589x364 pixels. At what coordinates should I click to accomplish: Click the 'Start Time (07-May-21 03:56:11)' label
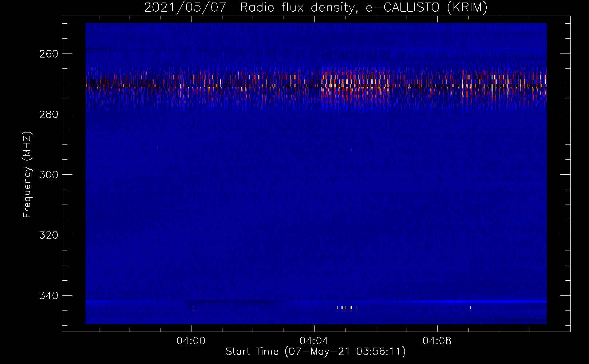pyautogui.click(x=316, y=351)
